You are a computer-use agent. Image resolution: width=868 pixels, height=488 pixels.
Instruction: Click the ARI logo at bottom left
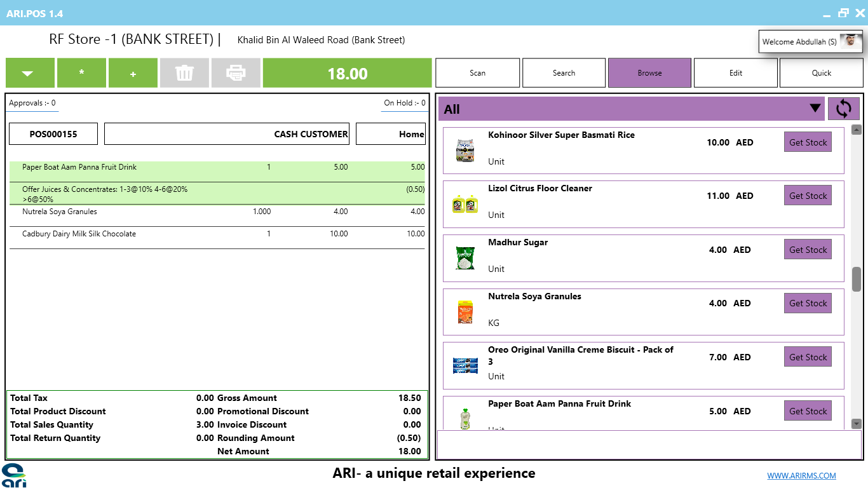point(13,475)
